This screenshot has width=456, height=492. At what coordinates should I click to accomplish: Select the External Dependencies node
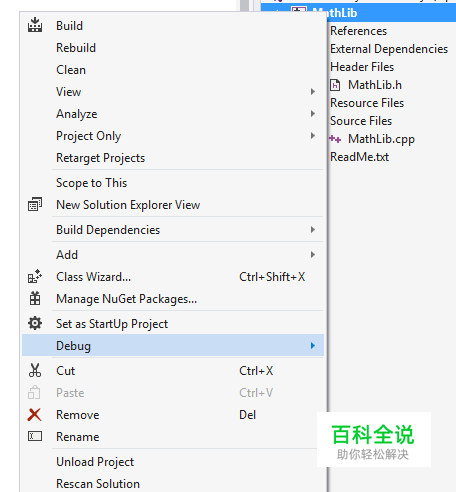[389, 49]
